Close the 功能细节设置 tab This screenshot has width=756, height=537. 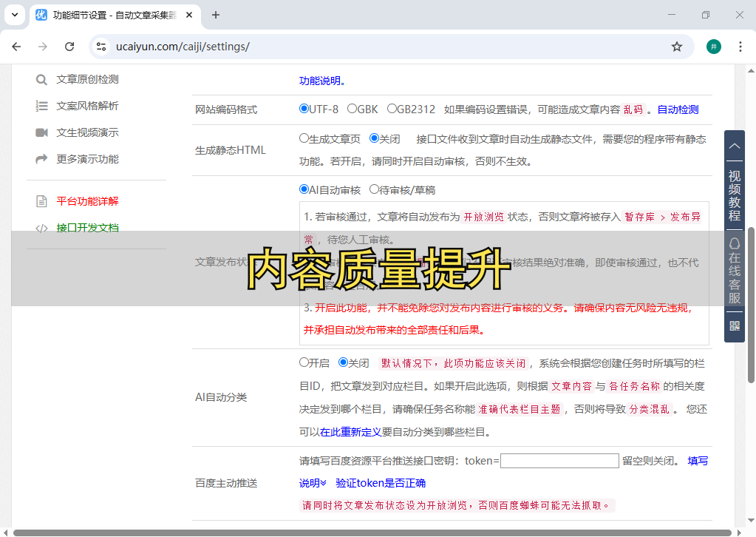click(189, 15)
